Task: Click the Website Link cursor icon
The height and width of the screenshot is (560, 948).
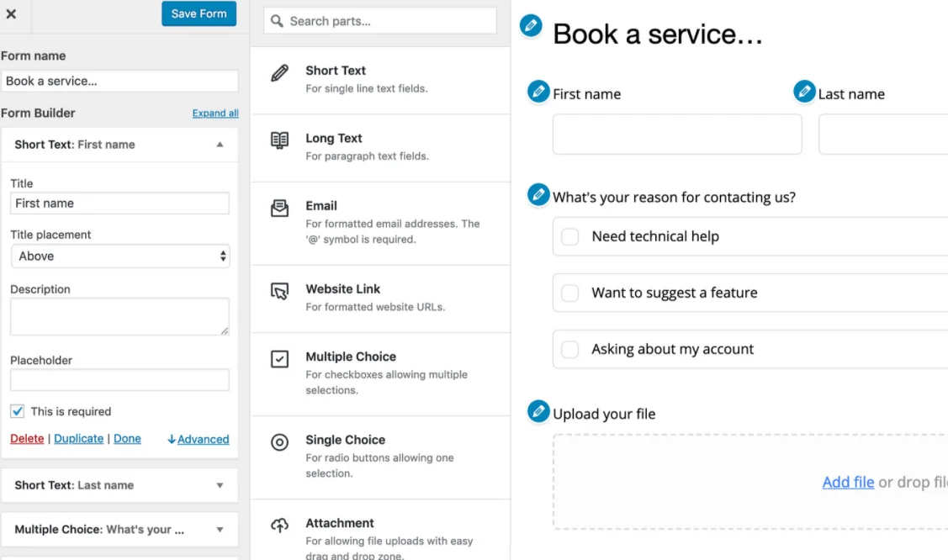Action: 279,292
